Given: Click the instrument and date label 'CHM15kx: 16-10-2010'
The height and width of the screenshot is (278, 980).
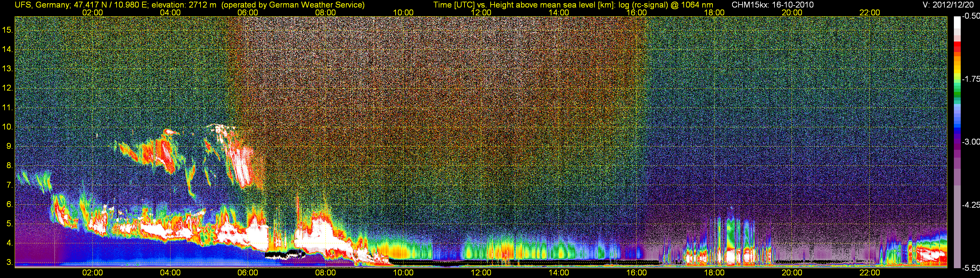Looking at the screenshot, I should pyautogui.click(x=772, y=5).
